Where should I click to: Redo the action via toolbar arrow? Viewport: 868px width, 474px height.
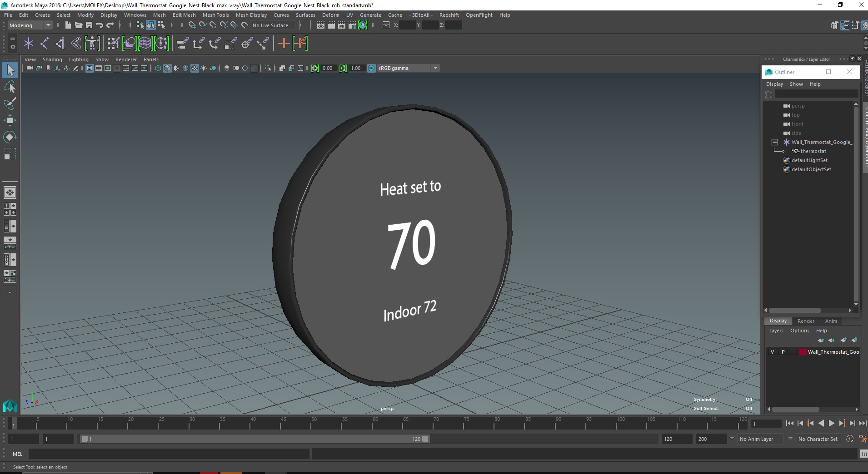(110, 25)
